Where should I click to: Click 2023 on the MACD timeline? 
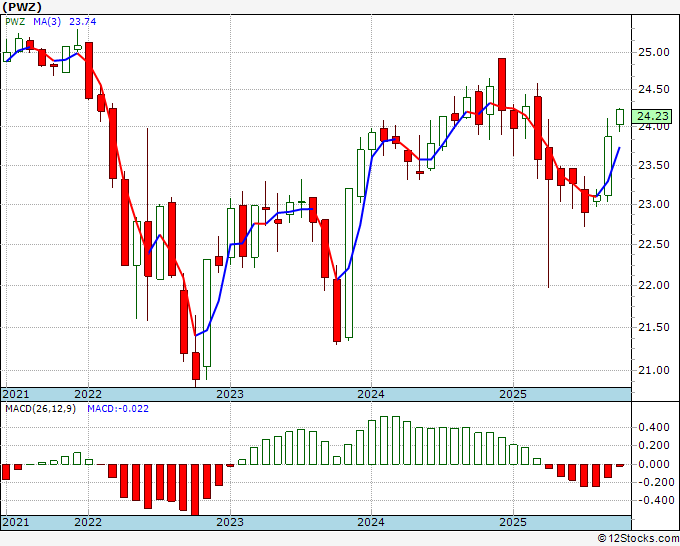point(230,522)
